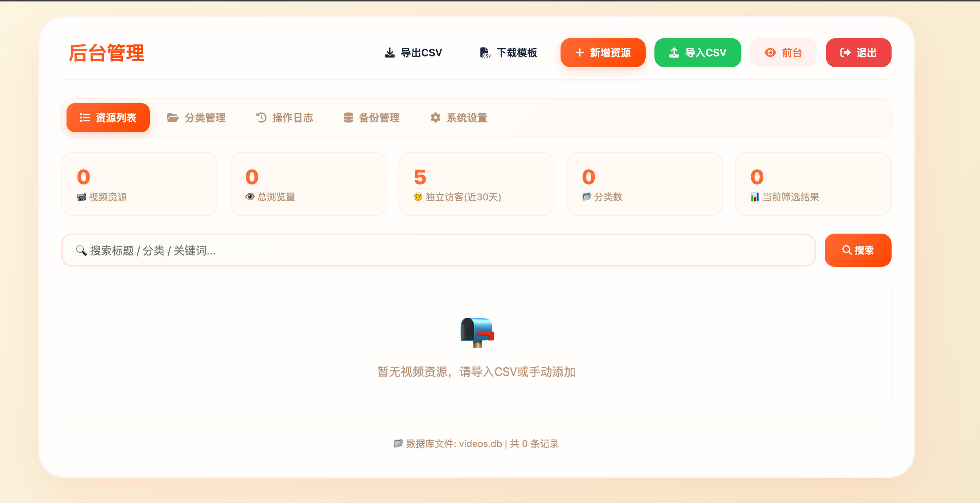Click the 视频资源 stat card
980x503 pixels.
[140, 184]
